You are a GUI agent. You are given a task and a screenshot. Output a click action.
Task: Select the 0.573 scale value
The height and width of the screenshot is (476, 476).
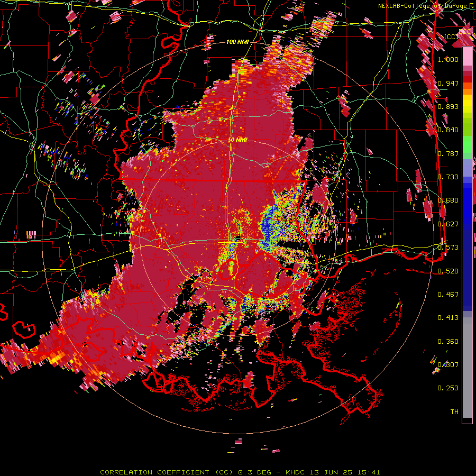448,248
